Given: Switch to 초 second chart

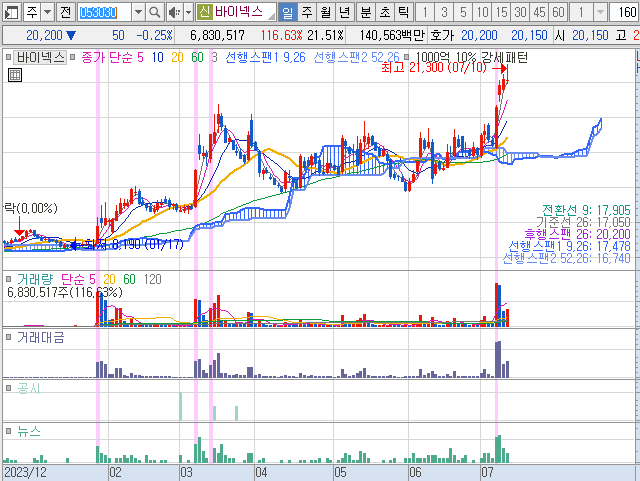Looking at the screenshot, I should coord(384,13).
